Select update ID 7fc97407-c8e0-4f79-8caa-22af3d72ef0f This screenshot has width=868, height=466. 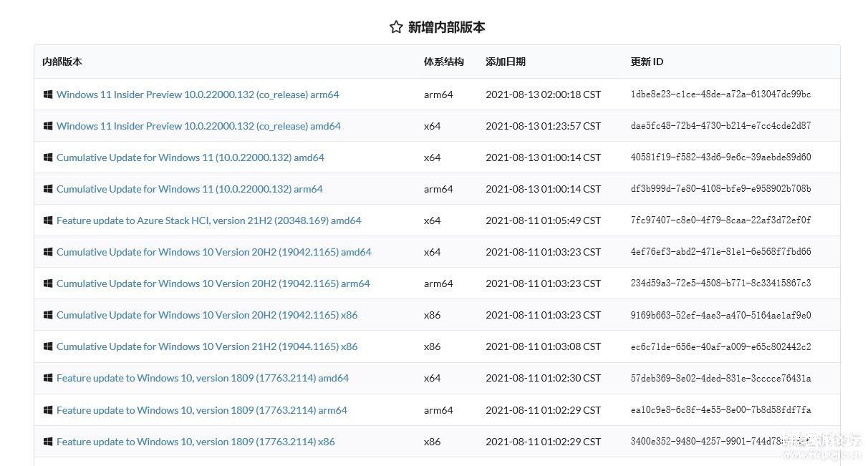[721, 220]
